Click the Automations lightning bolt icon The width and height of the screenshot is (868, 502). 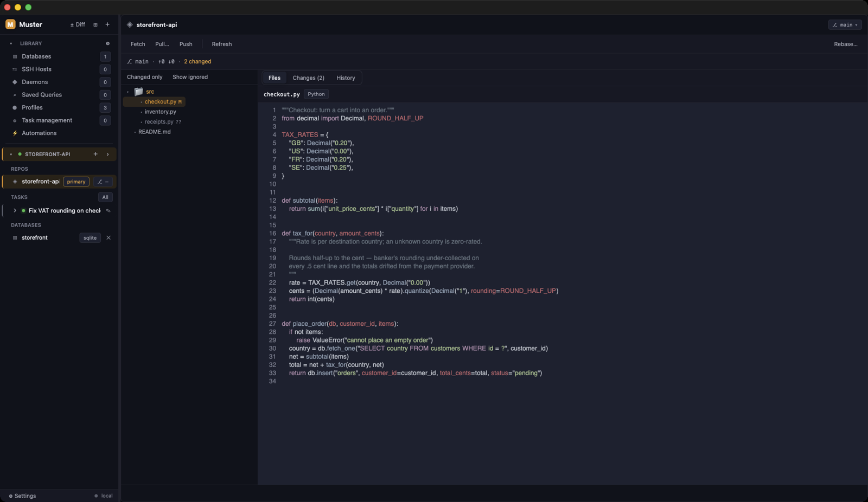(15, 133)
